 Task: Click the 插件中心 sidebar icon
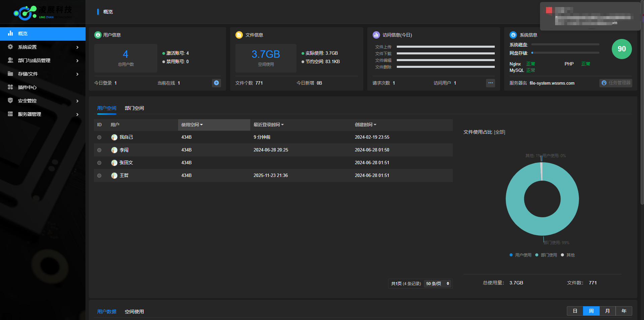point(10,87)
